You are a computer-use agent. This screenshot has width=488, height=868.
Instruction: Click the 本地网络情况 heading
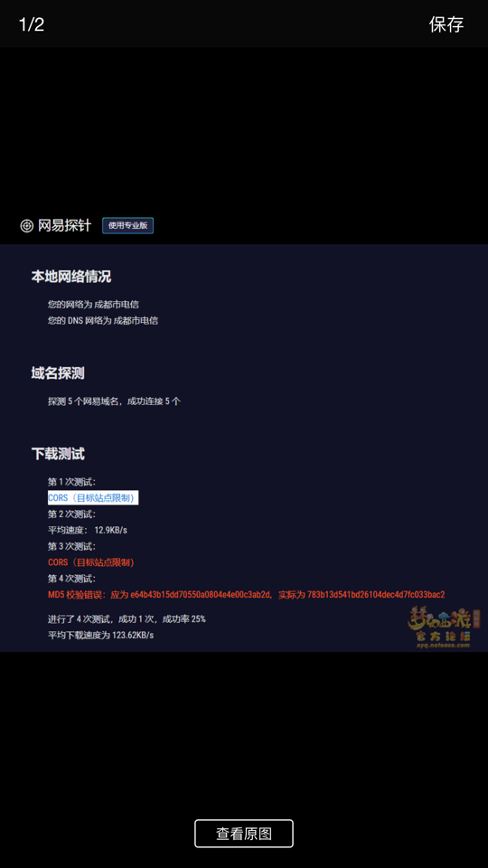click(70, 277)
